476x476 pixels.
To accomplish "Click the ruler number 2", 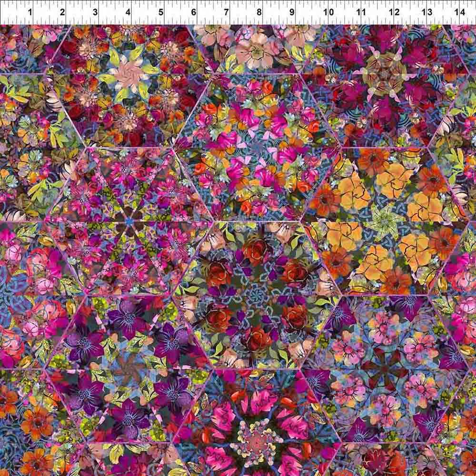I will 62,12.
